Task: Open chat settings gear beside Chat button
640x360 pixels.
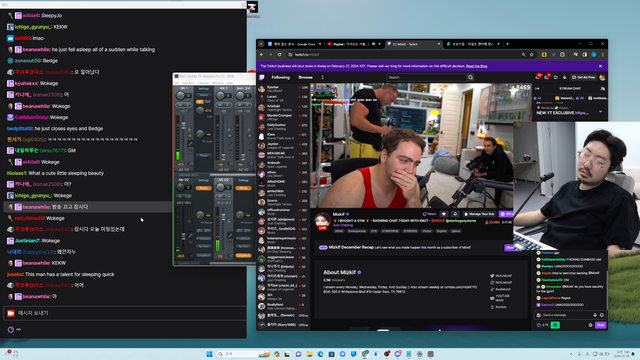Action: pos(590,325)
